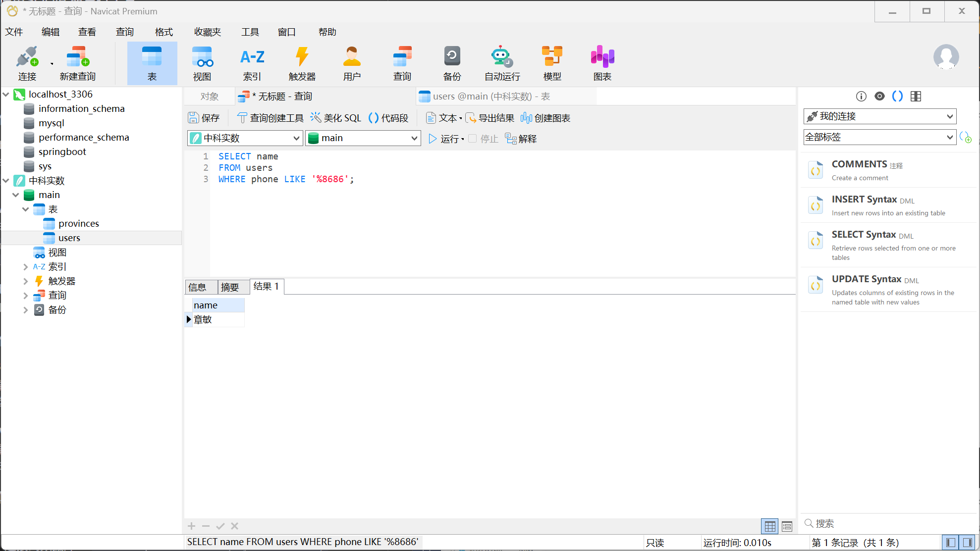Open the 我的连接 connection dropdown
Viewport: 980px width, 551px height.
pos(949,117)
